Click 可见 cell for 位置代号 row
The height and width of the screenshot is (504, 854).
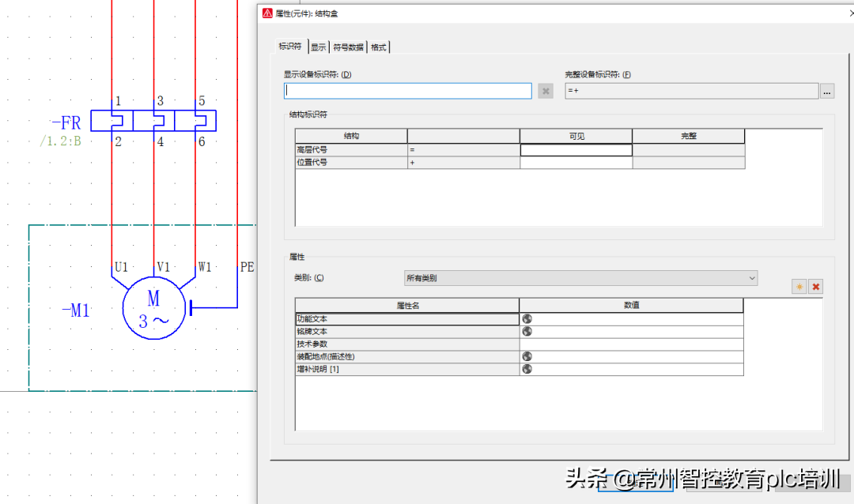(x=576, y=163)
